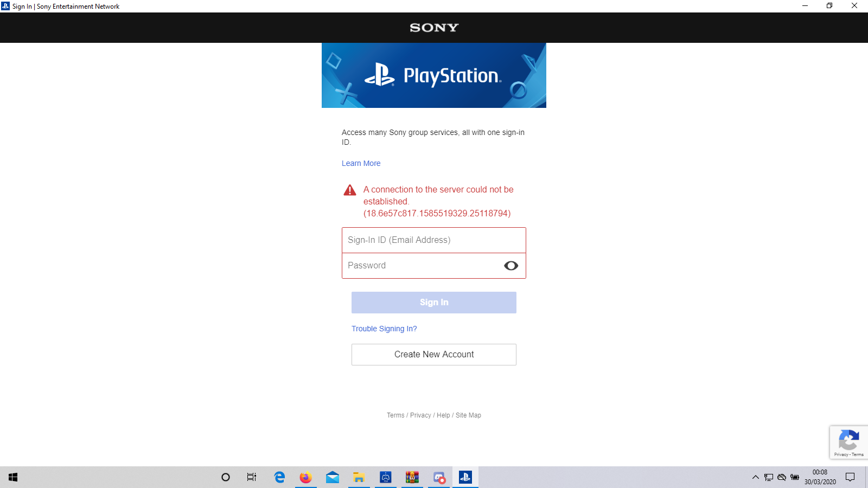Open File Explorer from taskbar

point(359,477)
